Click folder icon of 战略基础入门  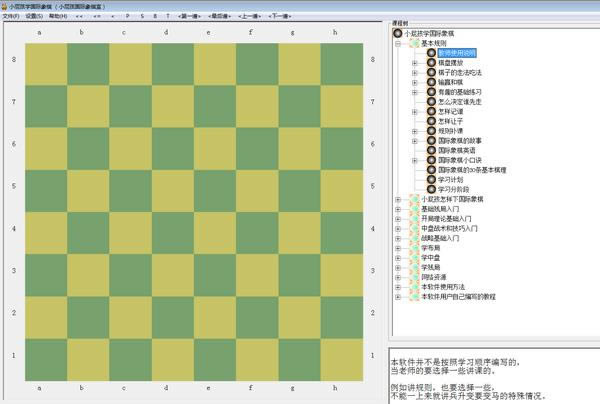point(414,238)
